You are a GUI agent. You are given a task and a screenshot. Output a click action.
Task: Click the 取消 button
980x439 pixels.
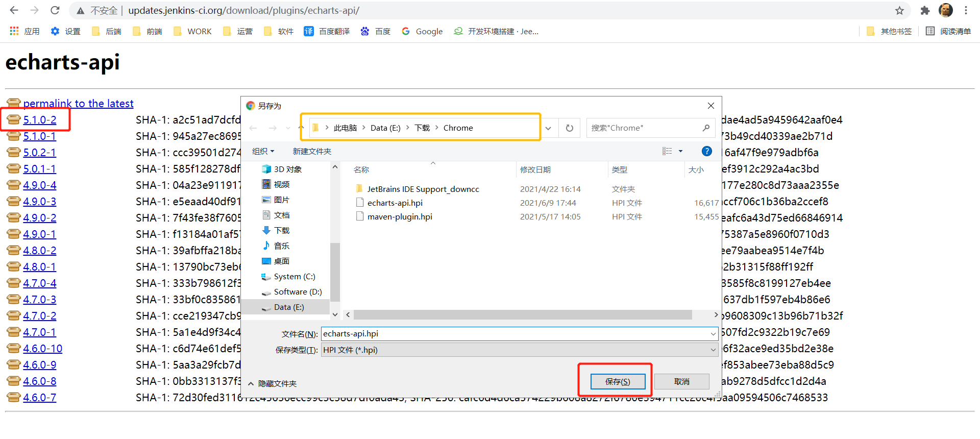point(681,381)
